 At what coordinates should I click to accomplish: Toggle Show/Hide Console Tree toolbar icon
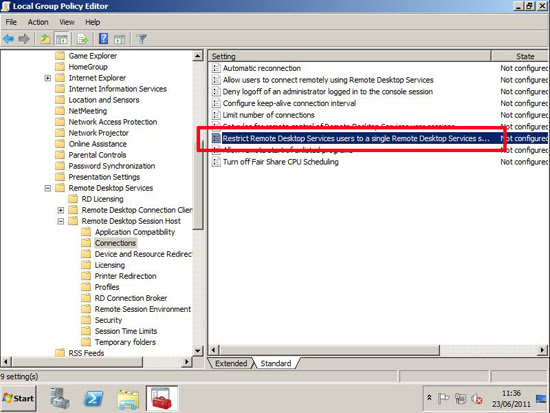point(62,39)
